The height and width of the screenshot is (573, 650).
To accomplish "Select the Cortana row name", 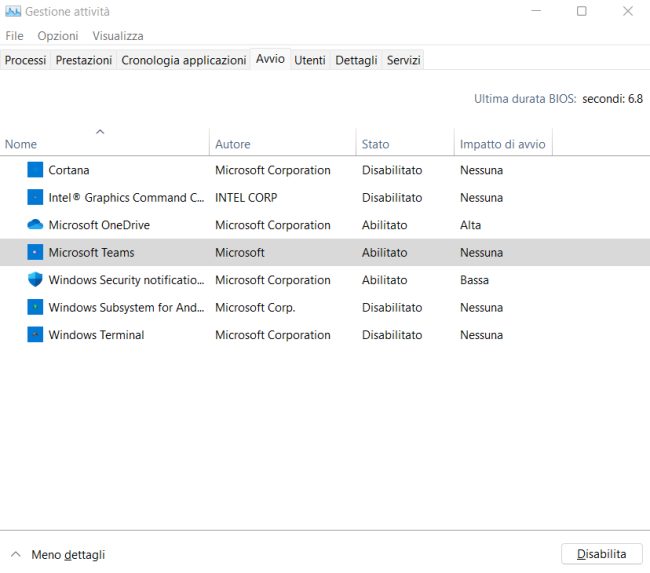I will 69,170.
